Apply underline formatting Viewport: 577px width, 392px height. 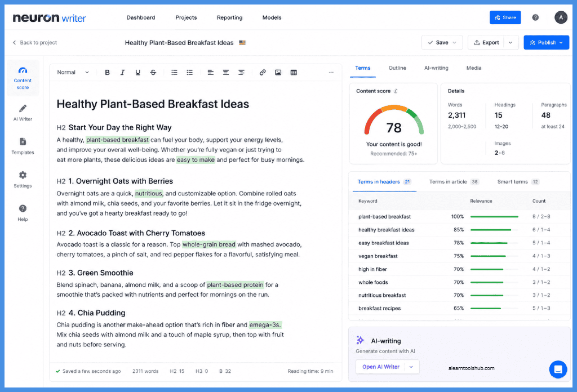(137, 73)
